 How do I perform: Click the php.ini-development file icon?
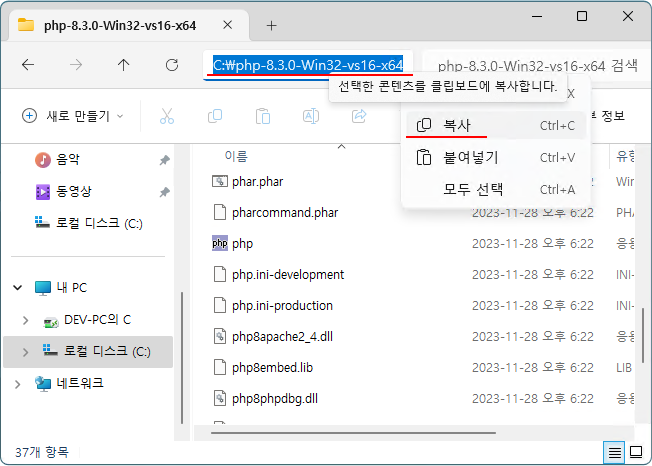[x=220, y=274]
